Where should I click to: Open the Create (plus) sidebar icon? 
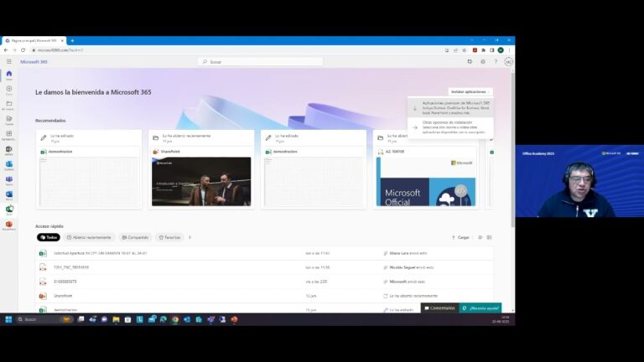9,90
